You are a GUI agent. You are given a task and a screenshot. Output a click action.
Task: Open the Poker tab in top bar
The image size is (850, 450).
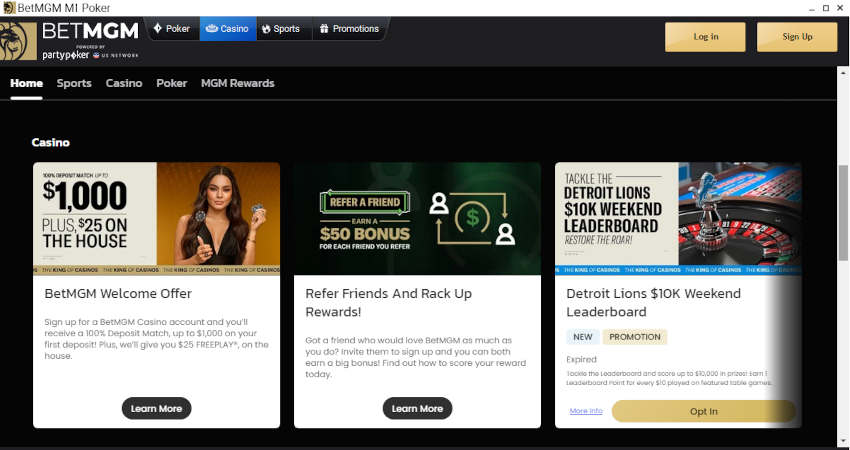pyautogui.click(x=171, y=29)
